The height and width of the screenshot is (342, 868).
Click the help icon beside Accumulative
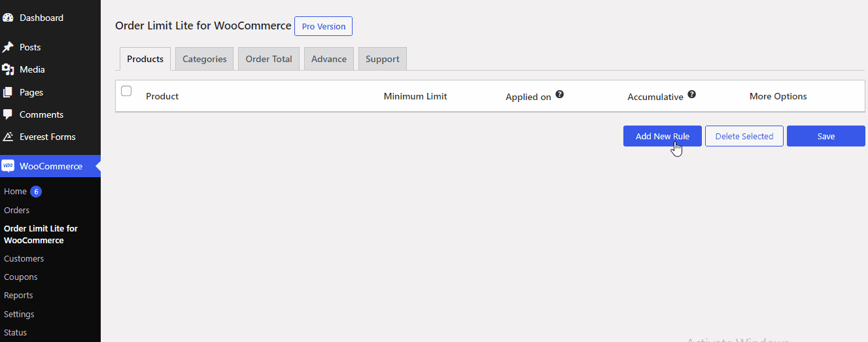[691, 94]
